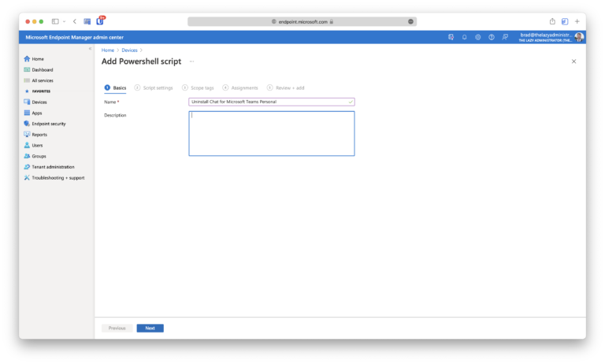Open Safari tab overview icon
The height and width of the screenshot is (364, 605).
(x=565, y=21)
